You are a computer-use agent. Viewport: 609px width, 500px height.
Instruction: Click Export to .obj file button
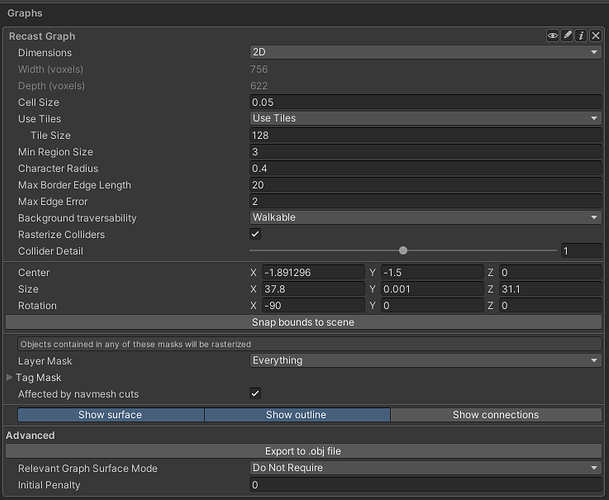click(x=303, y=451)
